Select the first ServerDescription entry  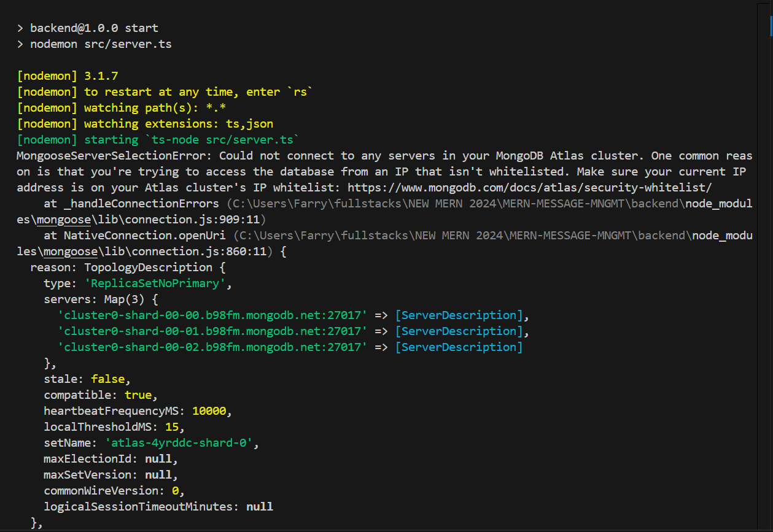(459, 315)
